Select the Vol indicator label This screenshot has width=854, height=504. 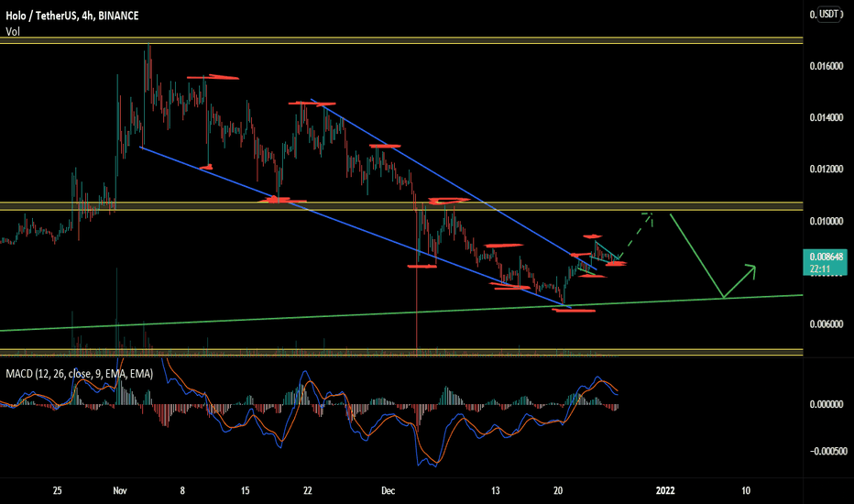tap(13, 31)
